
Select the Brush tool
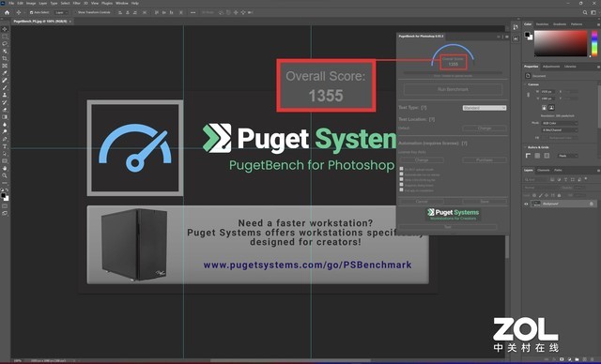[x=5, y=87]
